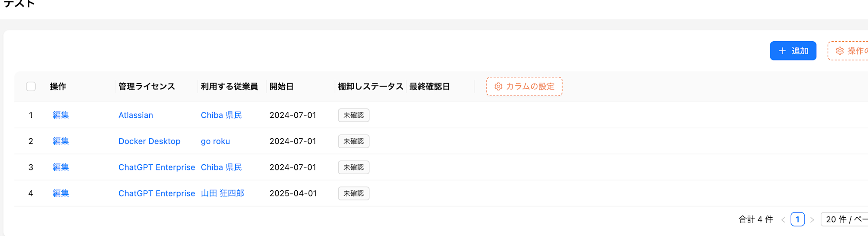Click the gear icon in カラムの設定
868x236 pixels.
[x=498, y=86]
